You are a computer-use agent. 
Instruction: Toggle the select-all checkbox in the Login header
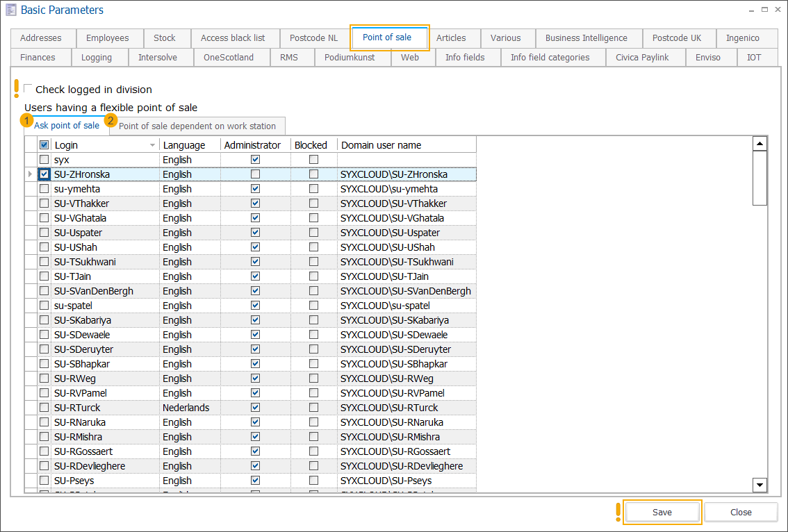(x=44, y=144)
